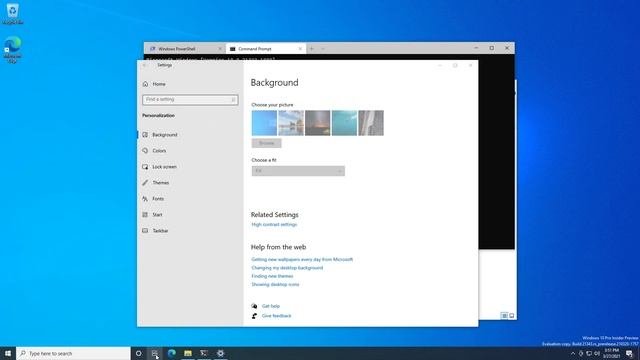The image size is (640, 360).
Task: Open Task View on the taskbar
Action: click(x=155, y=353)
